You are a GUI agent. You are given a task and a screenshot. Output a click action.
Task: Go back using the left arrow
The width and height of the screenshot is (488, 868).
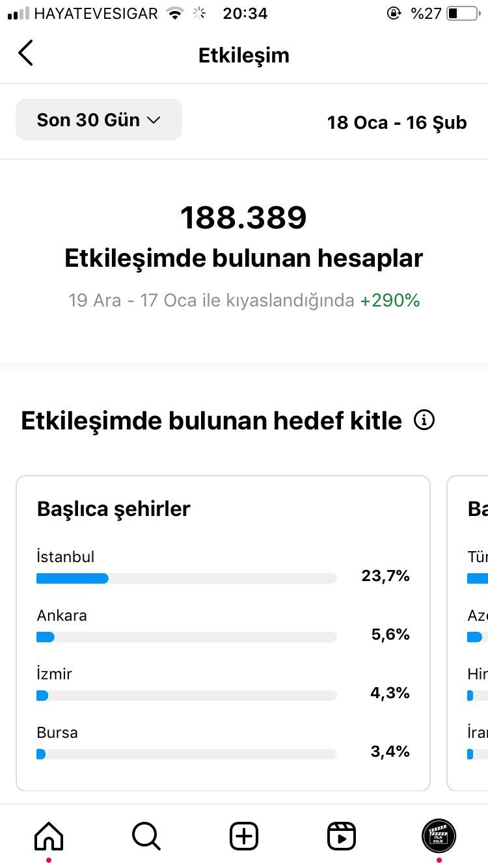[x=25, y=53]
